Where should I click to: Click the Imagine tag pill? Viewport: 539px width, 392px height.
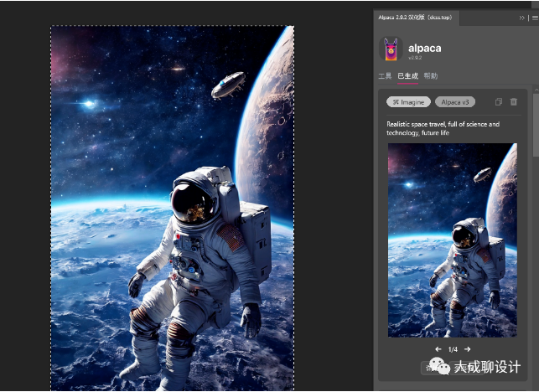[x=409, y=102]
